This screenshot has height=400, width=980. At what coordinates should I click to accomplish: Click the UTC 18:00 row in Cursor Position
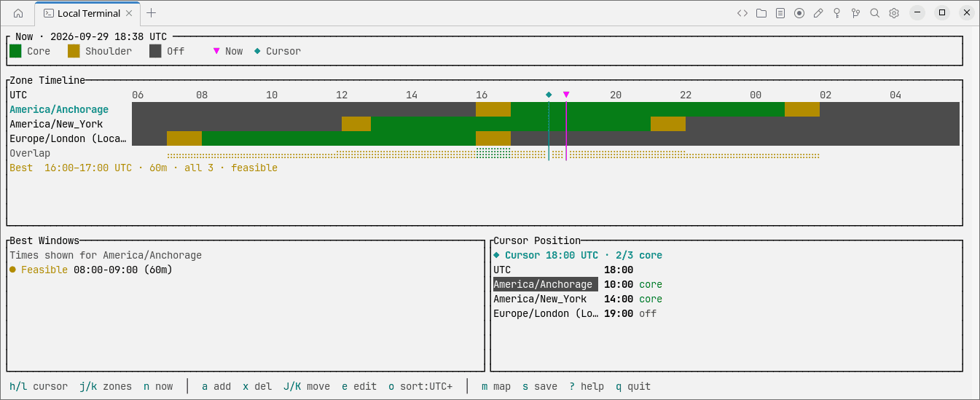pos(563,270)
